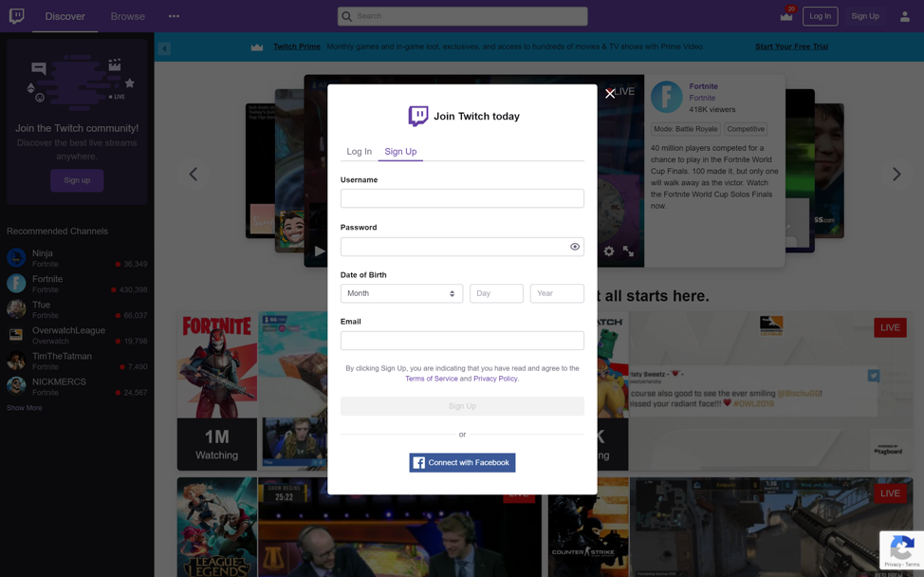Click the 1M Watching tile
The height and width of the screenshot is (577, 924).
[217, 444]
